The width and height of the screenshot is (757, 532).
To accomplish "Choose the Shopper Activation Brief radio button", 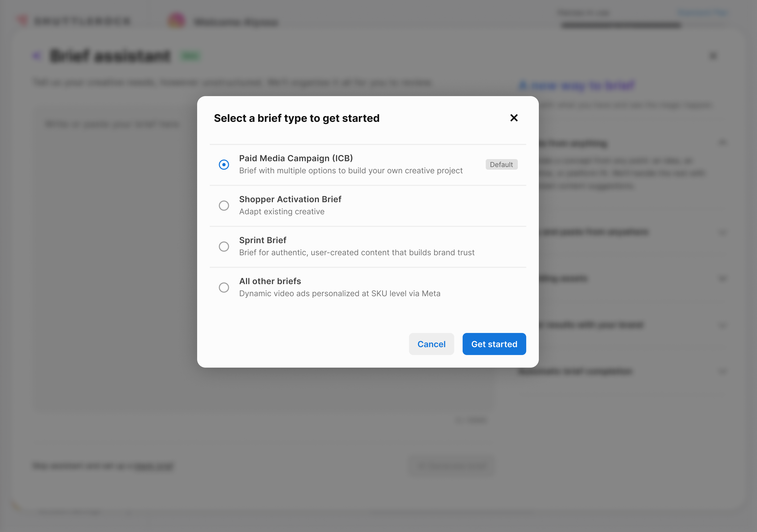I will [x=224, y=206].
